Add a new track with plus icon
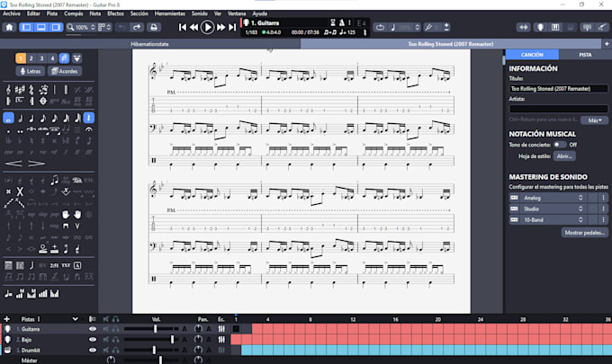The width and height of the screenshot is (612, 364). tap(6, 319)
